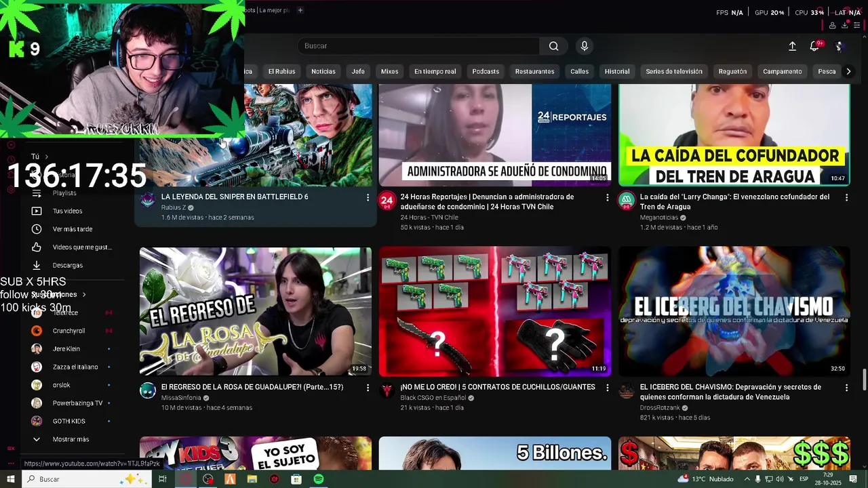Open DrossRotzank channel avatar
868x488 pixels.
pyautogui.click(x=627, y=390)
